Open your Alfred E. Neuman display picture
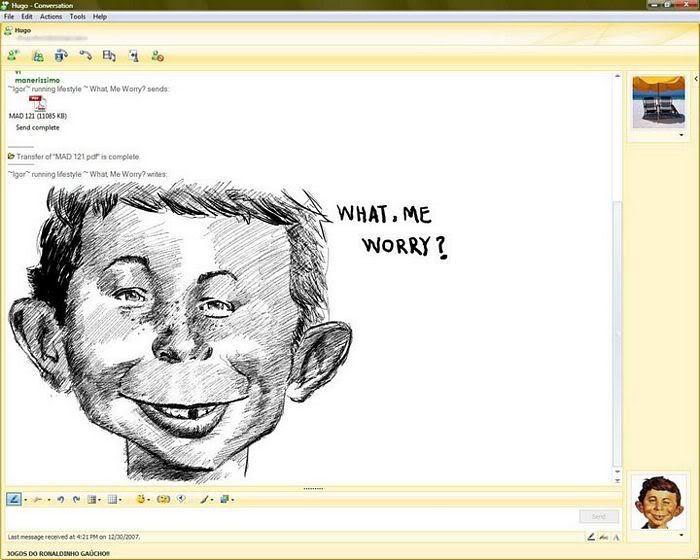700x560 pixels. pos(659,502)
